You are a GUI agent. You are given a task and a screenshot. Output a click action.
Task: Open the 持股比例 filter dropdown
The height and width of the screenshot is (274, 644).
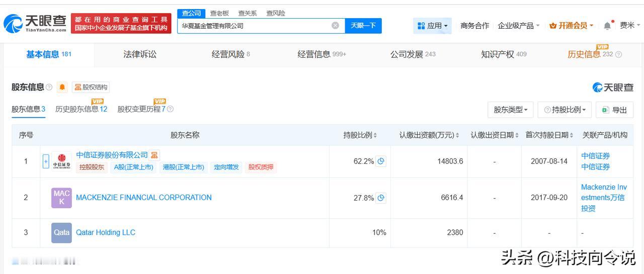(x=566, y=110)
